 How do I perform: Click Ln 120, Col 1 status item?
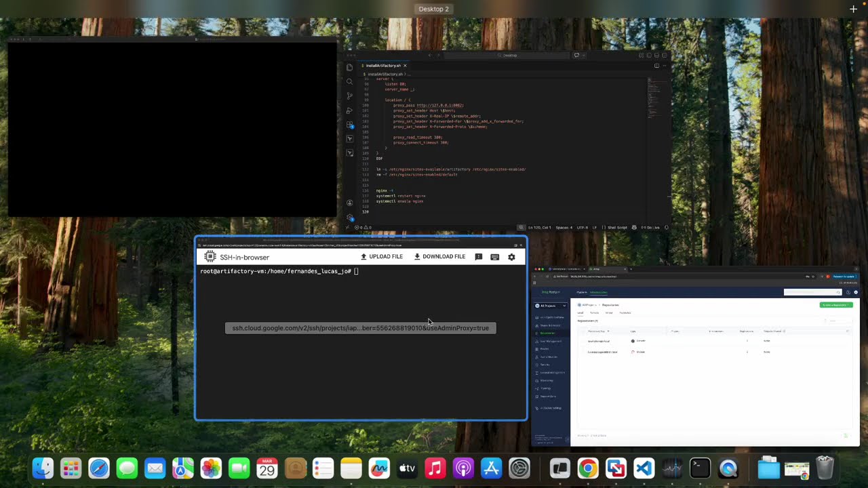point(539,228)
